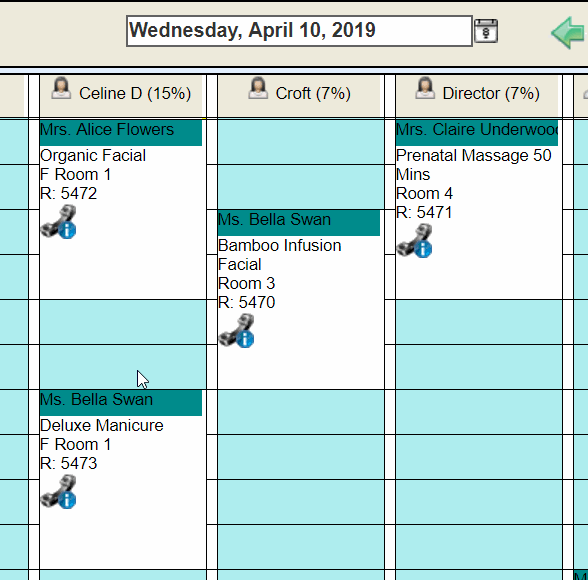Click Director staff avatar icon

pyautogui.click(x=425, y=88)
